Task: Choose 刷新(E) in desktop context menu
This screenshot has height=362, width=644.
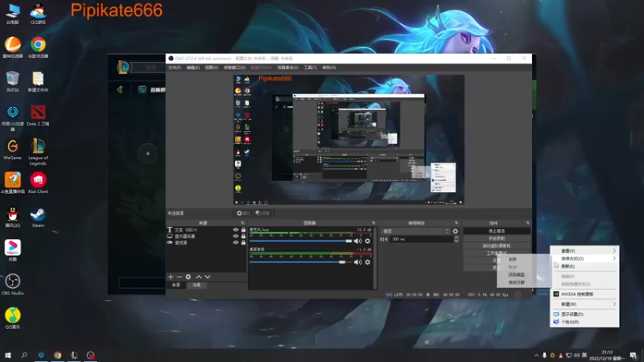Action: click(x=584, y=266)
